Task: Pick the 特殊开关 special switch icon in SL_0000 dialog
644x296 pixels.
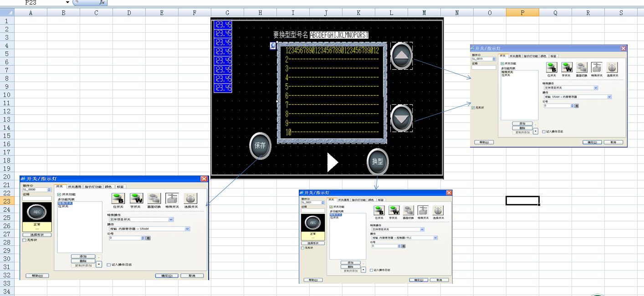Action: coord(172,199)
